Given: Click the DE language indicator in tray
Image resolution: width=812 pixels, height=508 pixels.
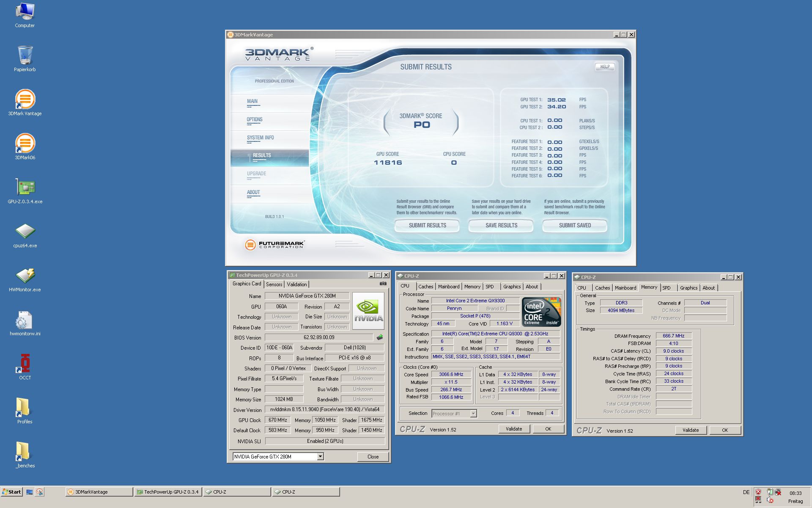Looking at the screenshot, I should click(746, 492).
